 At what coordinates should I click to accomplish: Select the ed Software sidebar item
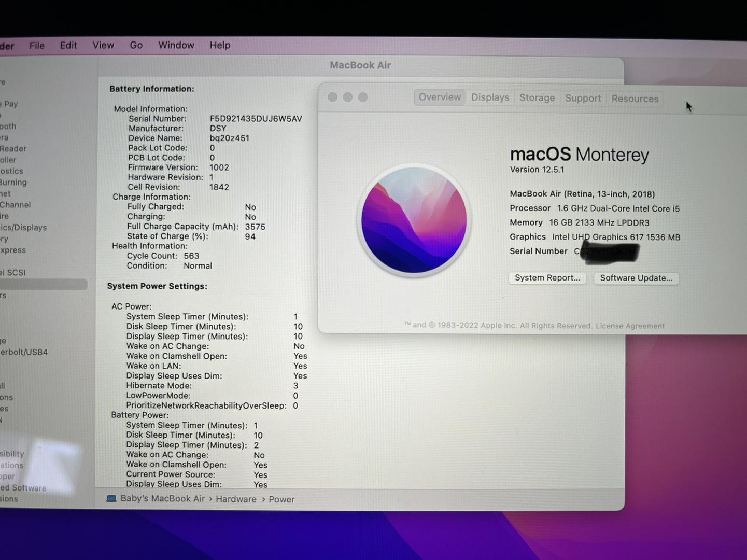click(x=23, y=488)
